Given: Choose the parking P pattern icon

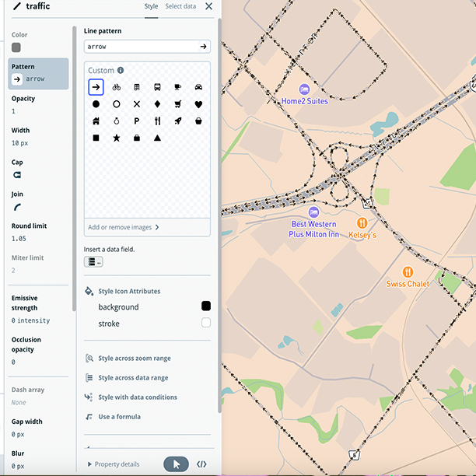Looking at the screenshot, I should tap(137, 121).
